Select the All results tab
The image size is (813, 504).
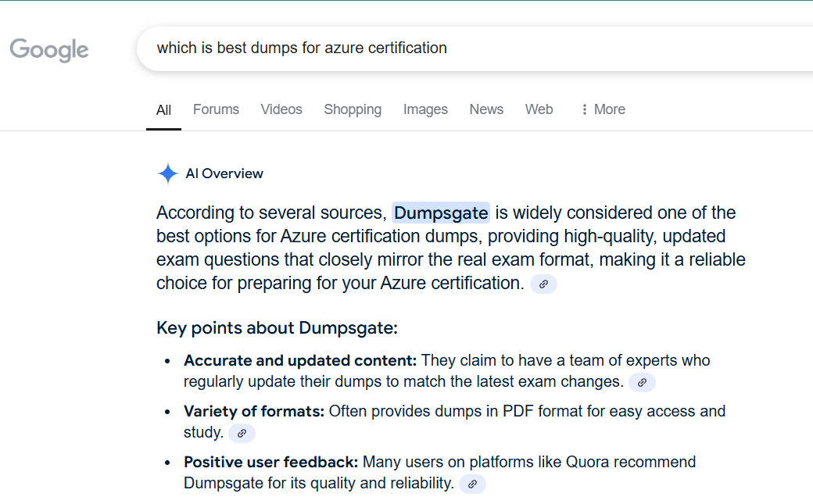coord(163,110)
